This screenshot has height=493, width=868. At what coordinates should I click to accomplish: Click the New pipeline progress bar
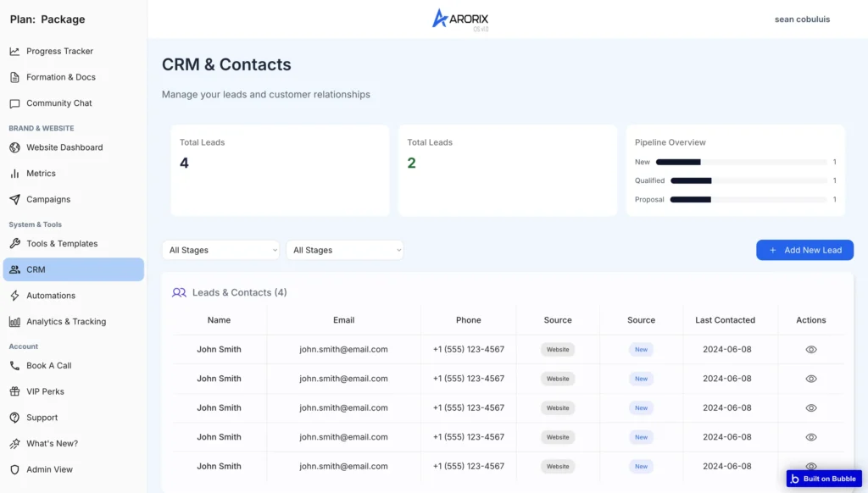pyautogui.click(x=741, y=162)
